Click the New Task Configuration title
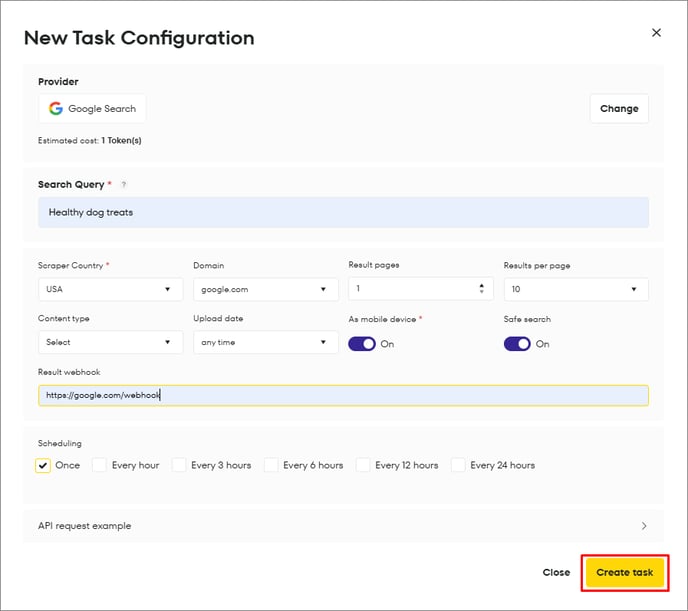 click(x=139, y=38)
